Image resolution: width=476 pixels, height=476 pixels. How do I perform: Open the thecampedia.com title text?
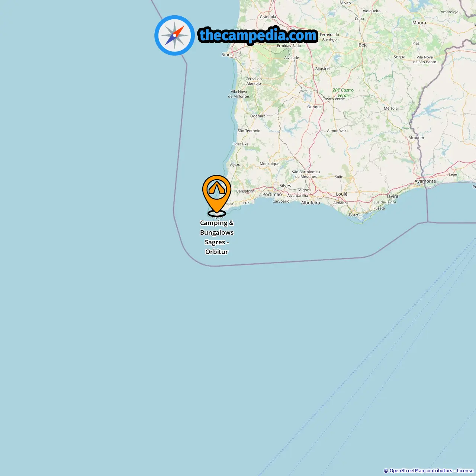coord(258,35)
